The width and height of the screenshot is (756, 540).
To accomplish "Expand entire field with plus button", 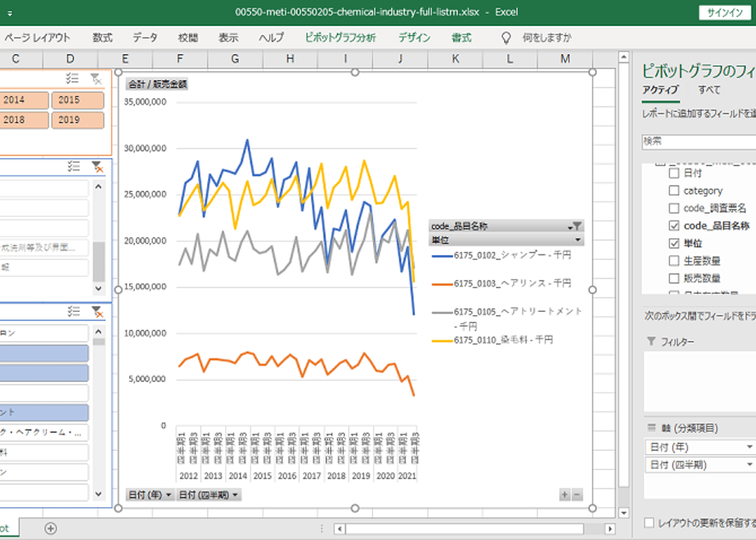I will point(565,494).
